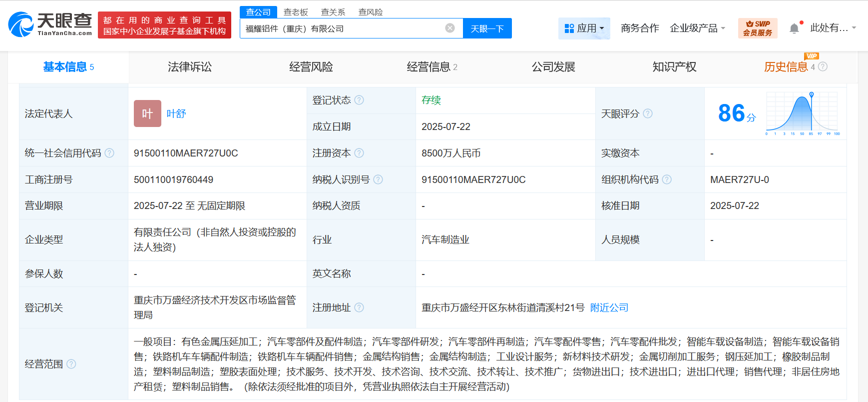The width and height of the screenshot is (868, 402).
Task: Switch to the 知识产权 tab
Action: 674,67
